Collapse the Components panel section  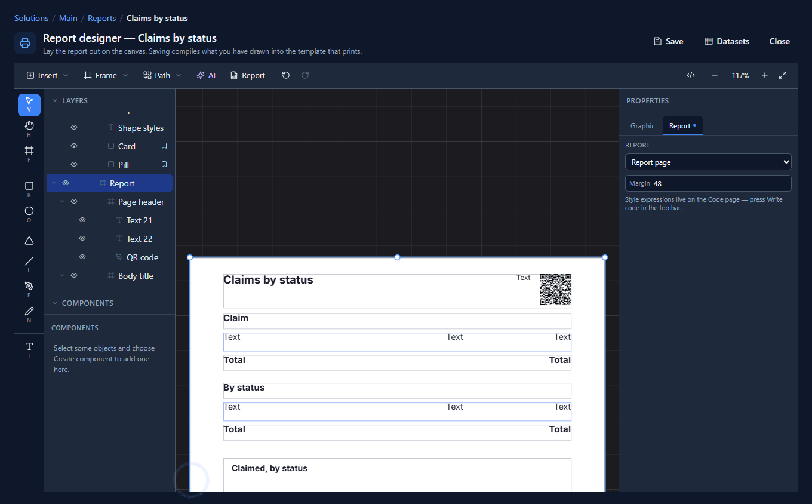(55, 303)
